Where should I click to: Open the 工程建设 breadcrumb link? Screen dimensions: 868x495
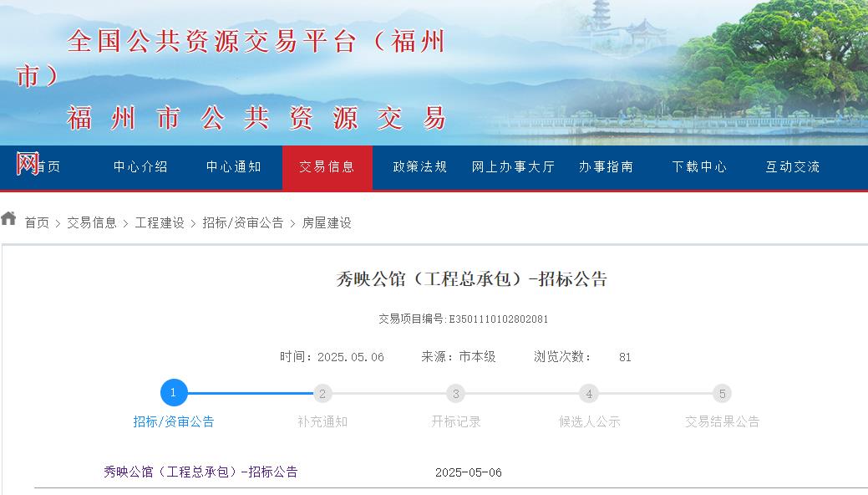point(160,222)
